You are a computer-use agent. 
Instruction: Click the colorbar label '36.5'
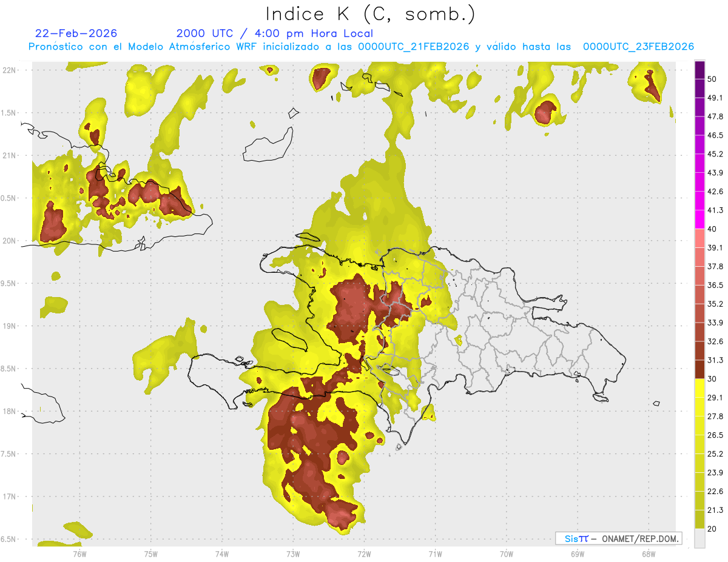(x=716, y=286)
